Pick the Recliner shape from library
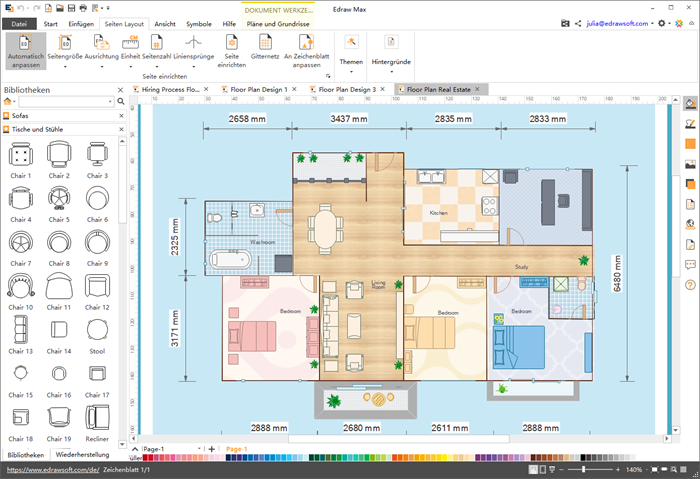Image resolution: width=700 pixels, height=479 pixels. point(97,418)
